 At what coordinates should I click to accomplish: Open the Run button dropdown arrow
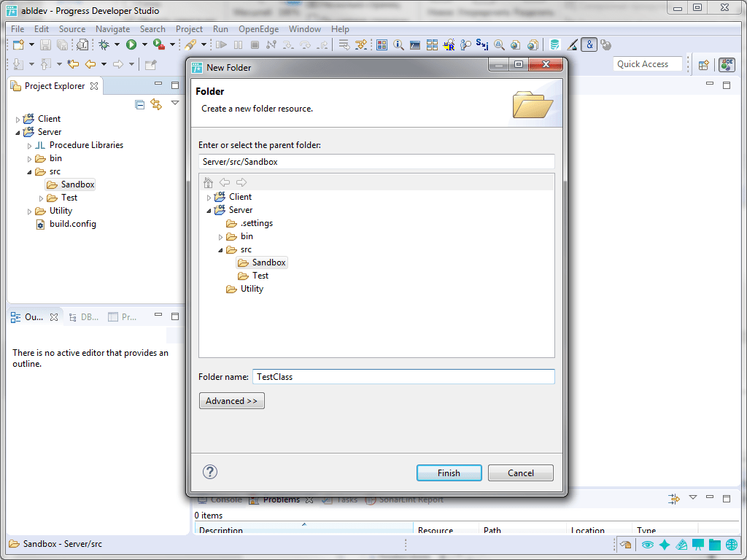tap(144, 44)
